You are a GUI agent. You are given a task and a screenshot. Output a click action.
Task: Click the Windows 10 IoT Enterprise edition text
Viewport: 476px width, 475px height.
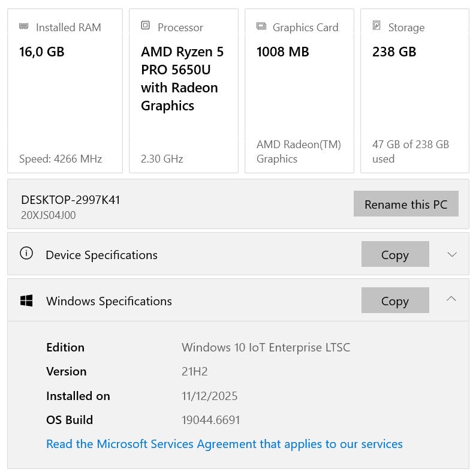(x=266, y=347)
